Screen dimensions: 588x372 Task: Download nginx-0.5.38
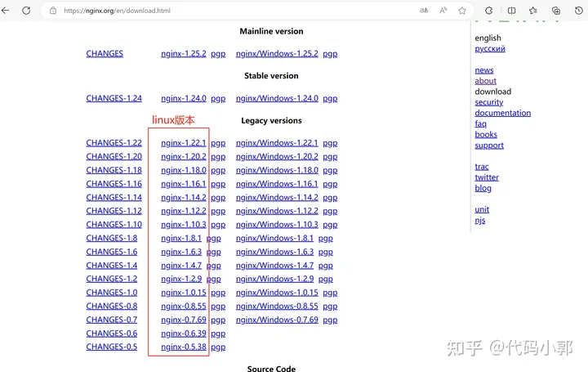click(x=184, y=347)
